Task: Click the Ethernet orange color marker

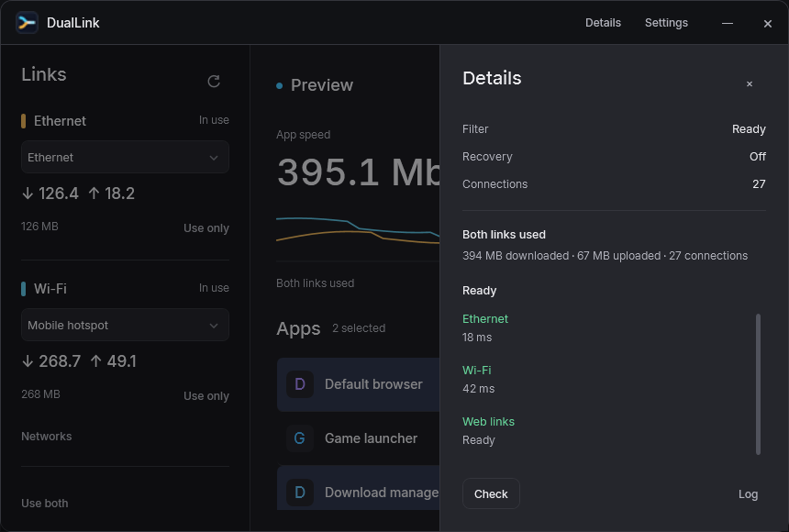Action: 23,121
